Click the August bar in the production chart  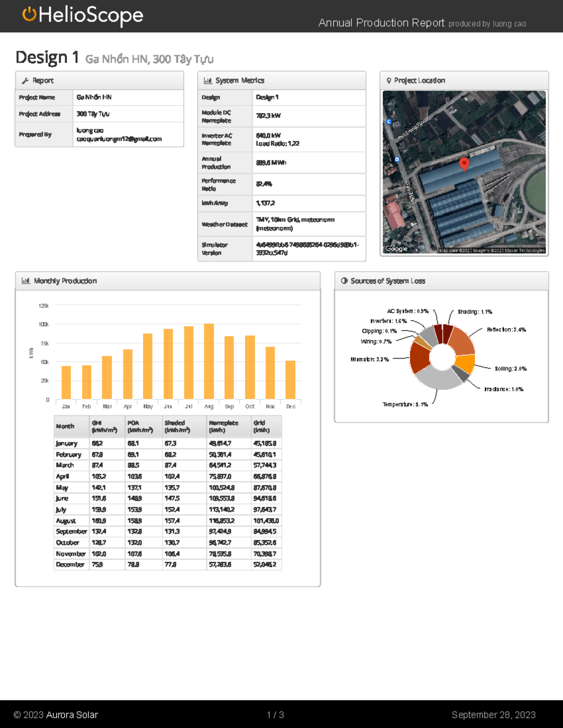click(x=208, y=361)
